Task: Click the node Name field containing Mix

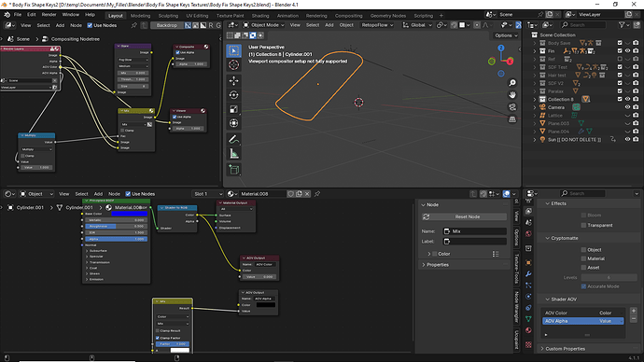Action: [474, 231]
